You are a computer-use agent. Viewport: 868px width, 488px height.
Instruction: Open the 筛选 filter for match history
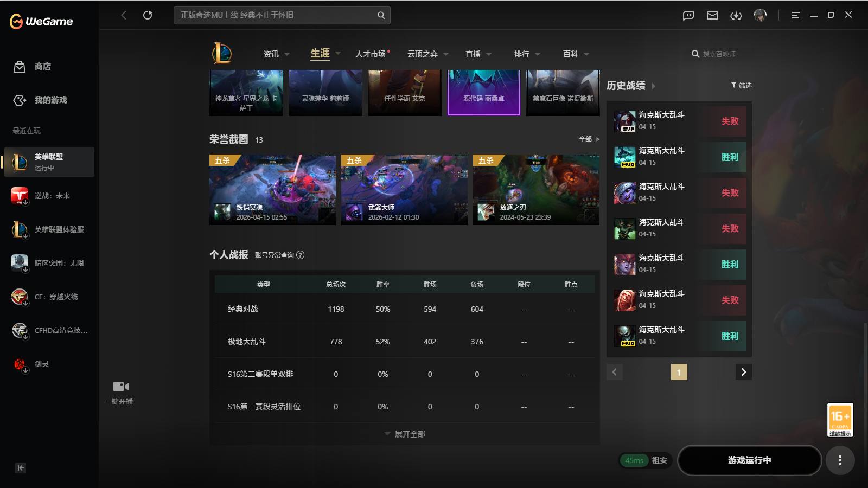741,85
